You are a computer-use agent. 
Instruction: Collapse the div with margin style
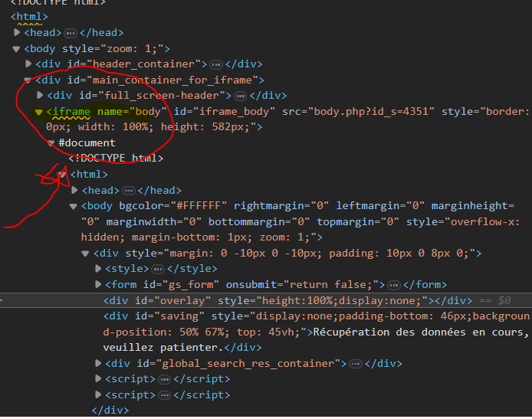tap(85, 254)
